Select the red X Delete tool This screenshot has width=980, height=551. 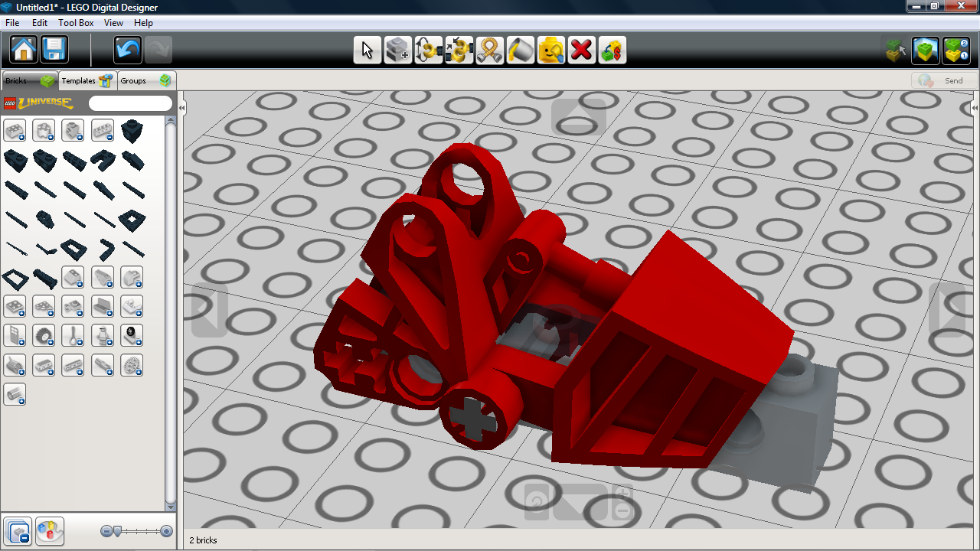click(582, 51)
